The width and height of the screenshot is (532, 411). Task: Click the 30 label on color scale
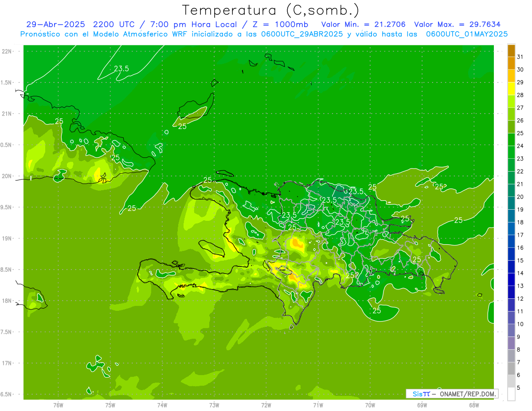[x=520, y=70]
